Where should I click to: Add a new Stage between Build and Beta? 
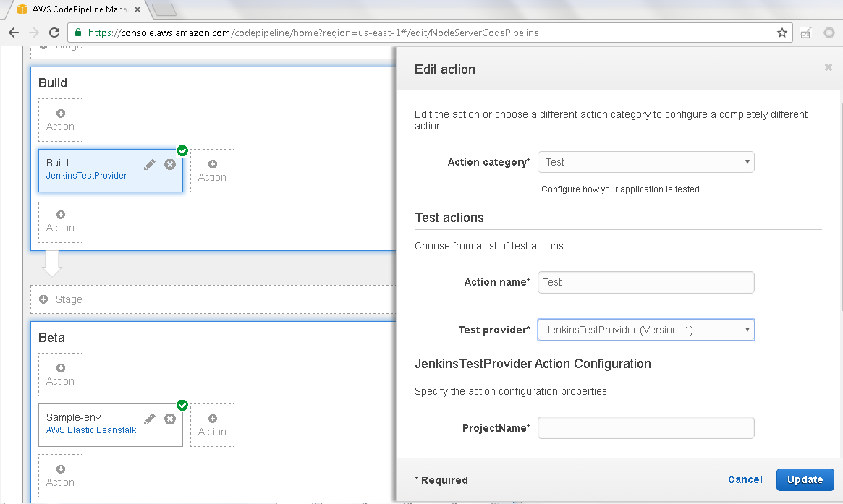213,299
